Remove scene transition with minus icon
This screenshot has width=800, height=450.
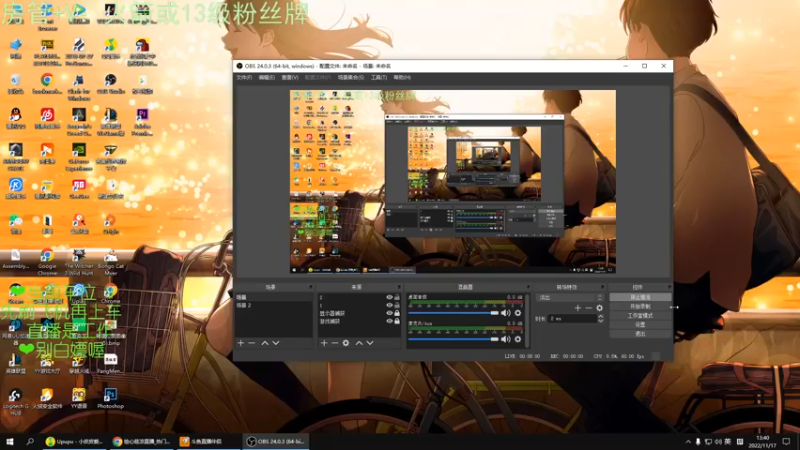(x=589, y=308)
